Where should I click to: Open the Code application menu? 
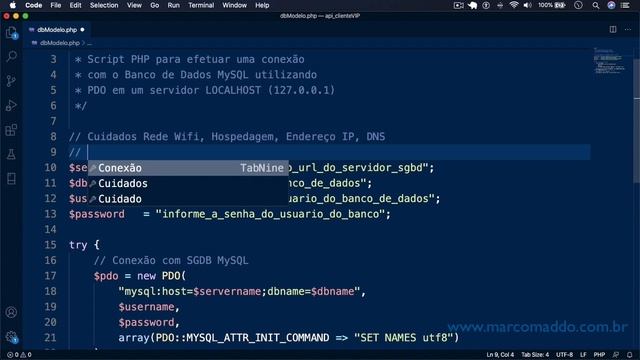pyautogui.click(x=33, y=5)
